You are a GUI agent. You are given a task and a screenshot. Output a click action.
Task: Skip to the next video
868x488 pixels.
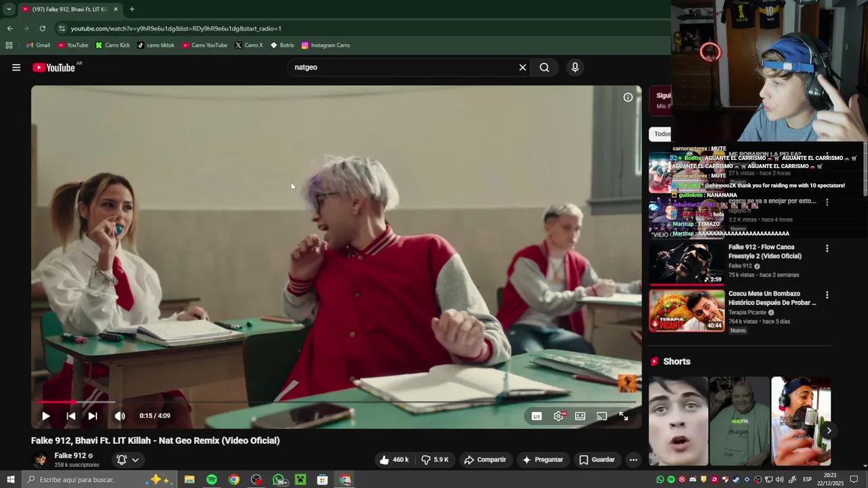tap(92, 416)
